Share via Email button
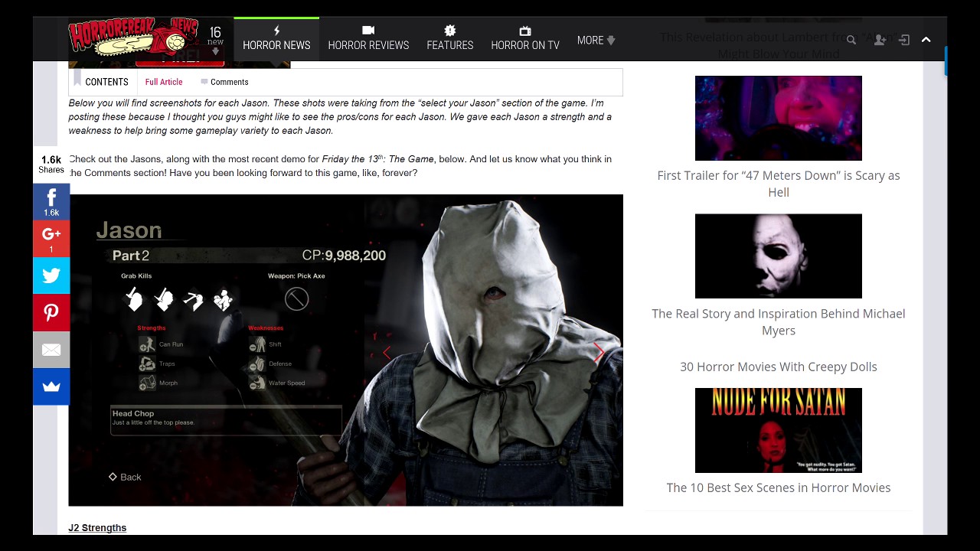980x551 pixels. pyautogui.click(x=51, y=349)
